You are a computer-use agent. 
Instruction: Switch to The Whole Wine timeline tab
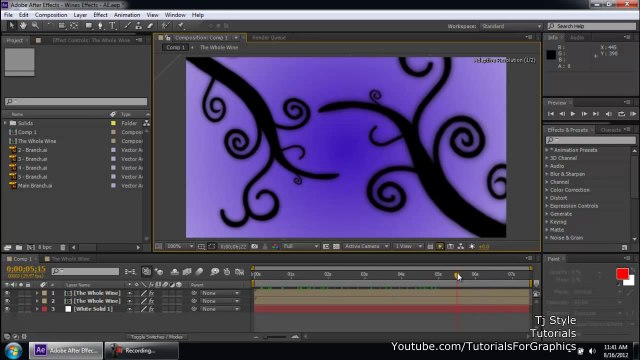(x=70, y=259)
